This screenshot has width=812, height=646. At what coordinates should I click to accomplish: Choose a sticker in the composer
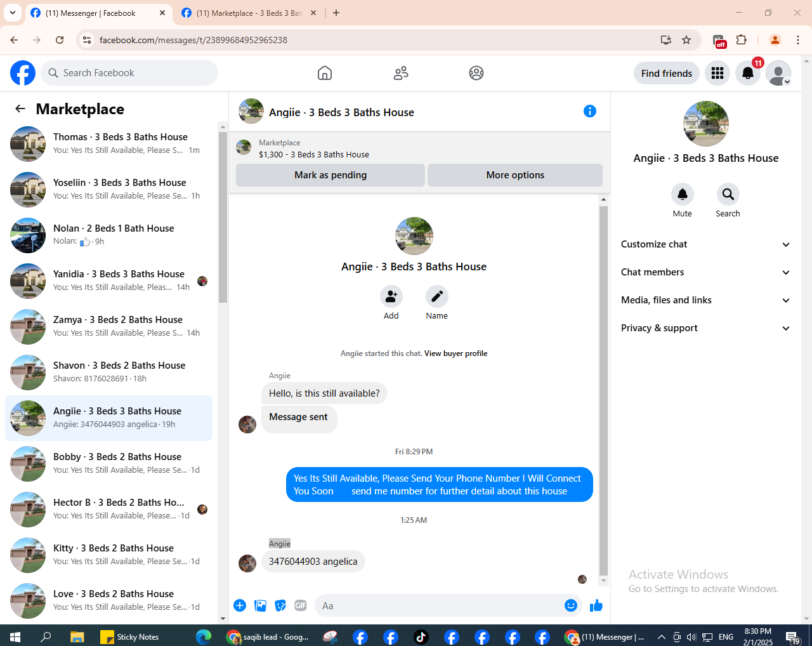(280, 605)
